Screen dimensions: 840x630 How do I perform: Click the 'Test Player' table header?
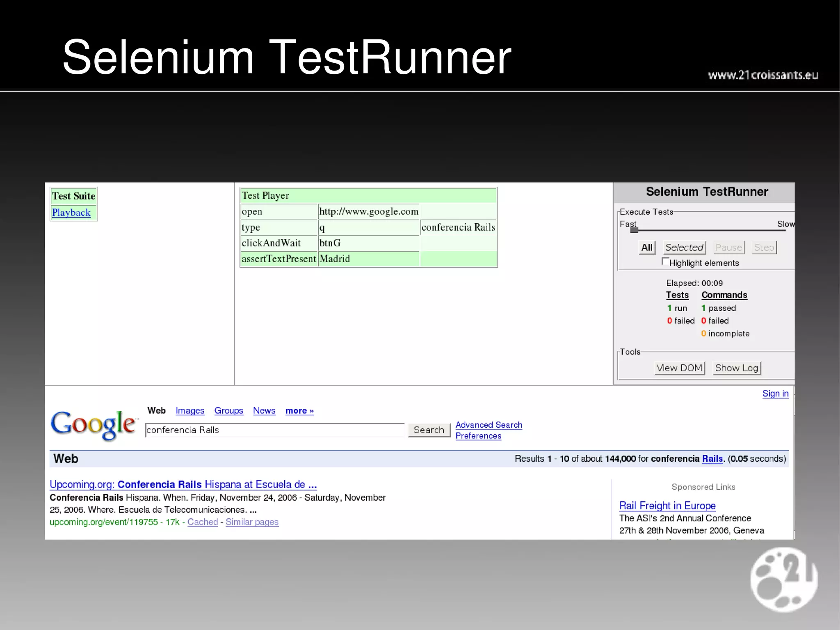click(x=368, y=195)
